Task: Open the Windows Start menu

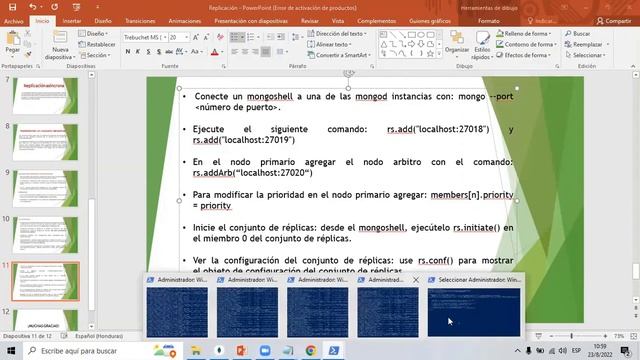Action: point(11,351)
